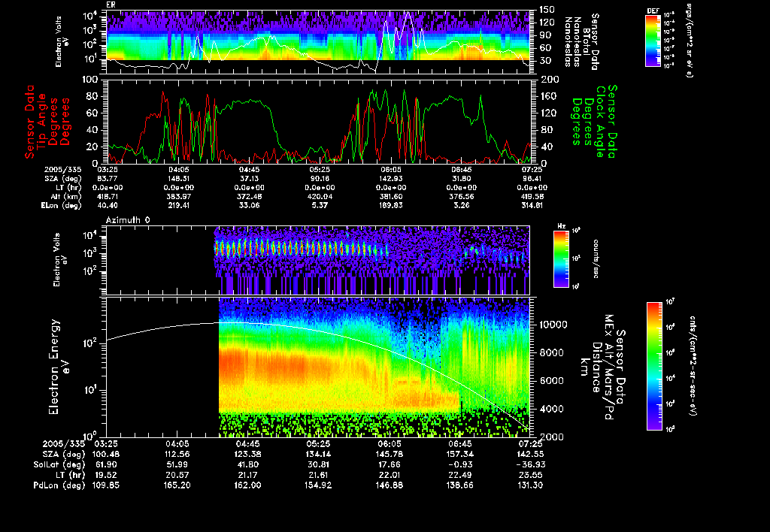Click the ER electron spectrogram panel

pyautogui.click(x=318, y=42)
